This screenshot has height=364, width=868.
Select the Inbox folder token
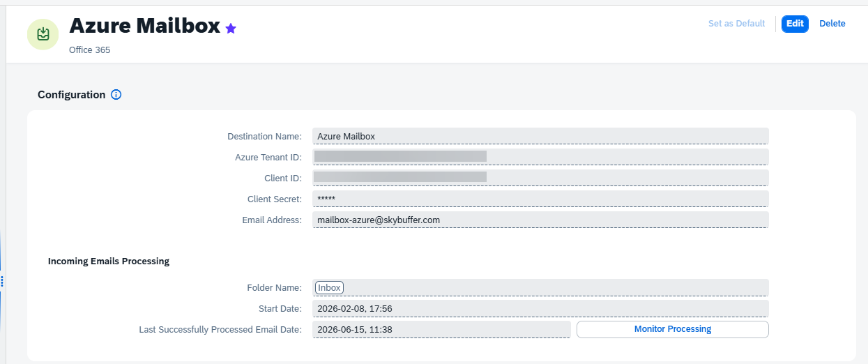point(329,287)
